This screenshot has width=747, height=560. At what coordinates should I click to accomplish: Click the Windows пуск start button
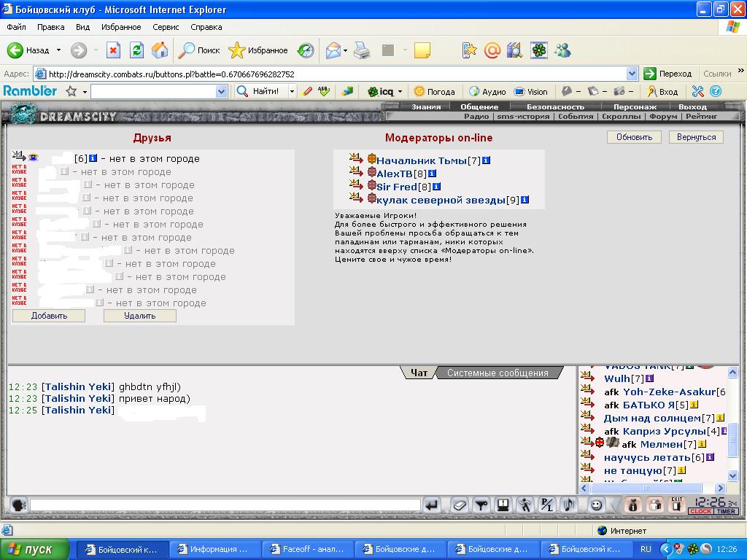coord(34,549)
